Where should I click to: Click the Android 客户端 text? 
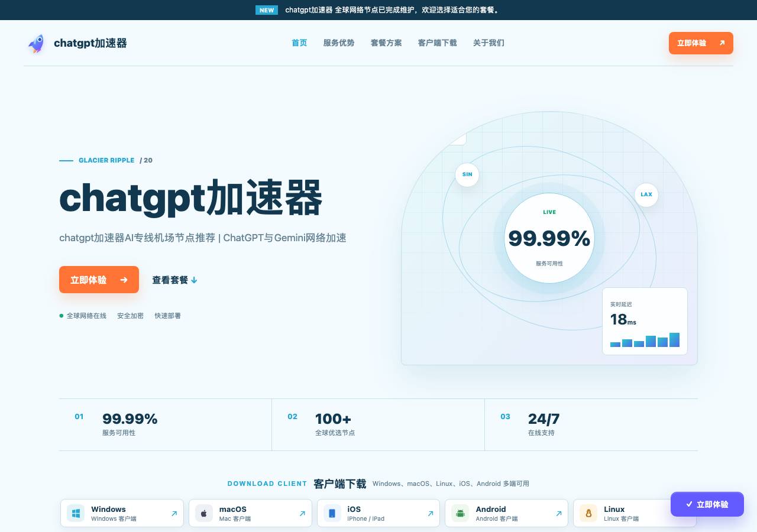497,519
